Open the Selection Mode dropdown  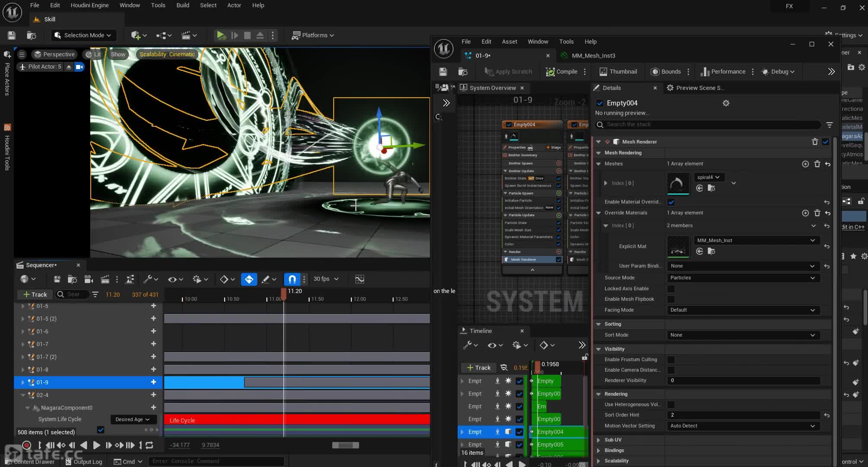pos(83,35)
